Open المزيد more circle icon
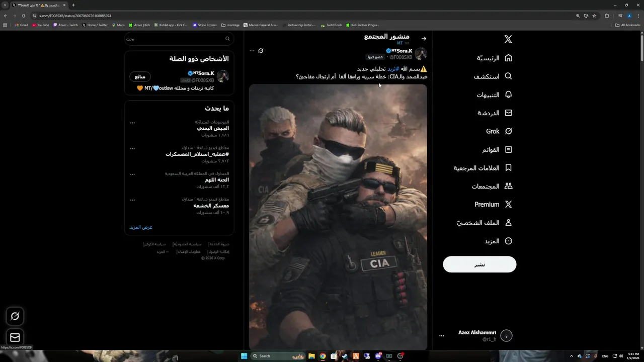The height and width of the screenshot is (362, 644). pos(508,241)
